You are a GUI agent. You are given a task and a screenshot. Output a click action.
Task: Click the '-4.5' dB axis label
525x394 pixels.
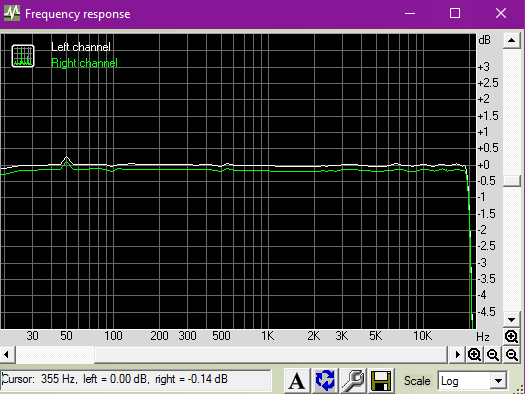point(486,312)
